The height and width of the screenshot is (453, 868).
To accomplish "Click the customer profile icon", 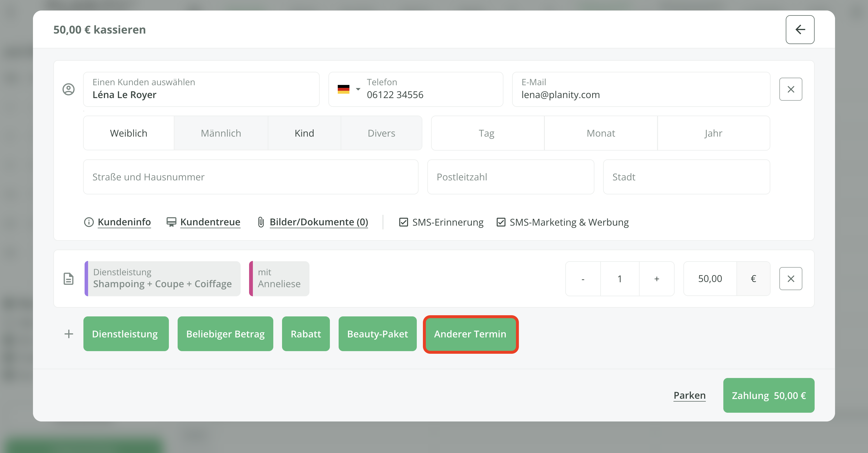I will click(x=69, y=89).
